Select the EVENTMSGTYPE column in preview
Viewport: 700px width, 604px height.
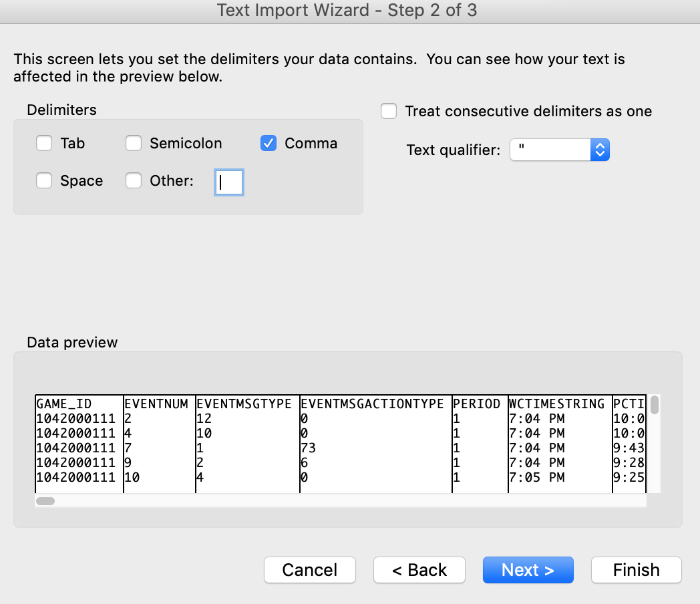click(x=244, y=404)
